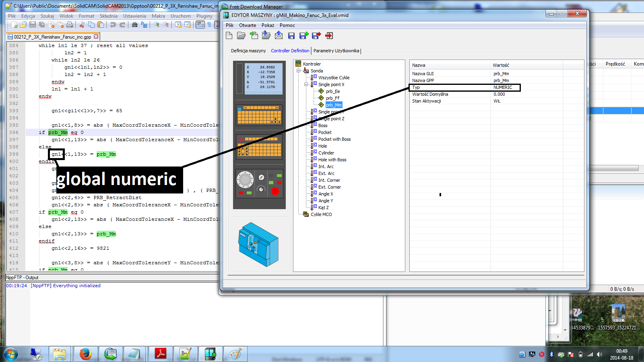Screen dimensions: 644x362
Task: Click Notepad++ zoom out icon
Action: coord(165,25)
